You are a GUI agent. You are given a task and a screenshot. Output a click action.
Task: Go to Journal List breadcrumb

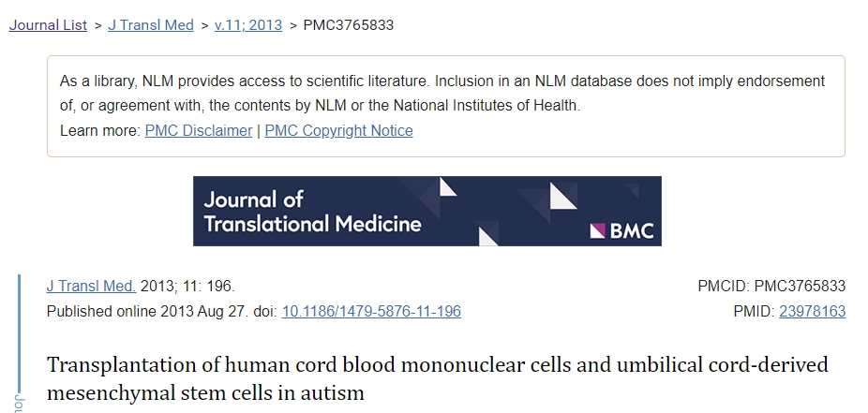pyautogui.click(x=49, y=25)
